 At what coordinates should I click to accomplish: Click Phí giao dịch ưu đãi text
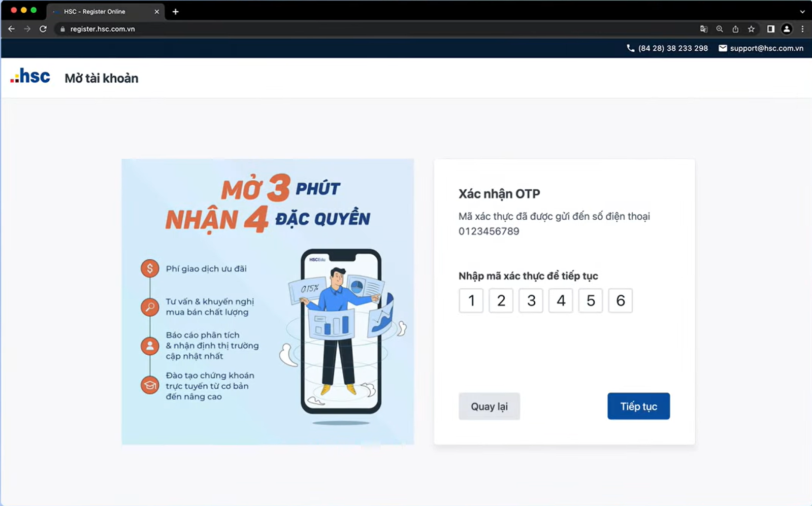click(206, 268)
